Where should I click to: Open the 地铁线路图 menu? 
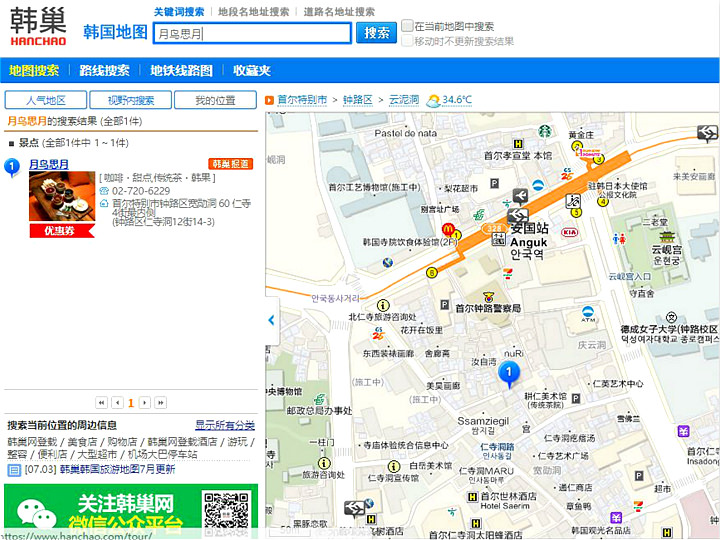181,70
